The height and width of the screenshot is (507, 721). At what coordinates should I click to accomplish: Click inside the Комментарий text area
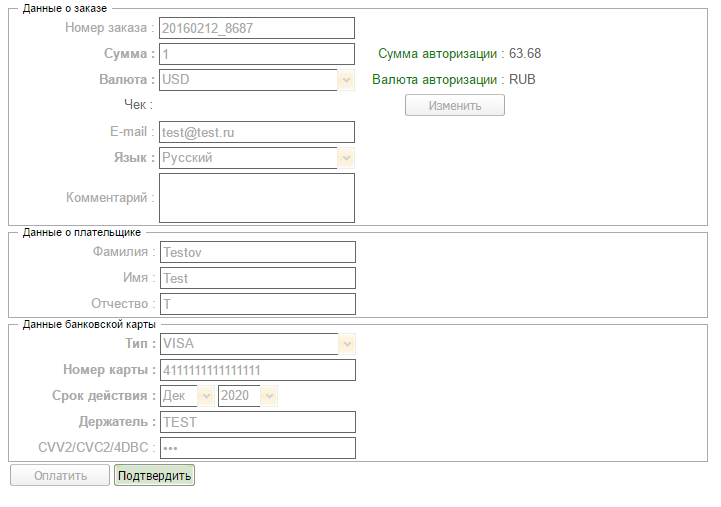coord(257,198)
